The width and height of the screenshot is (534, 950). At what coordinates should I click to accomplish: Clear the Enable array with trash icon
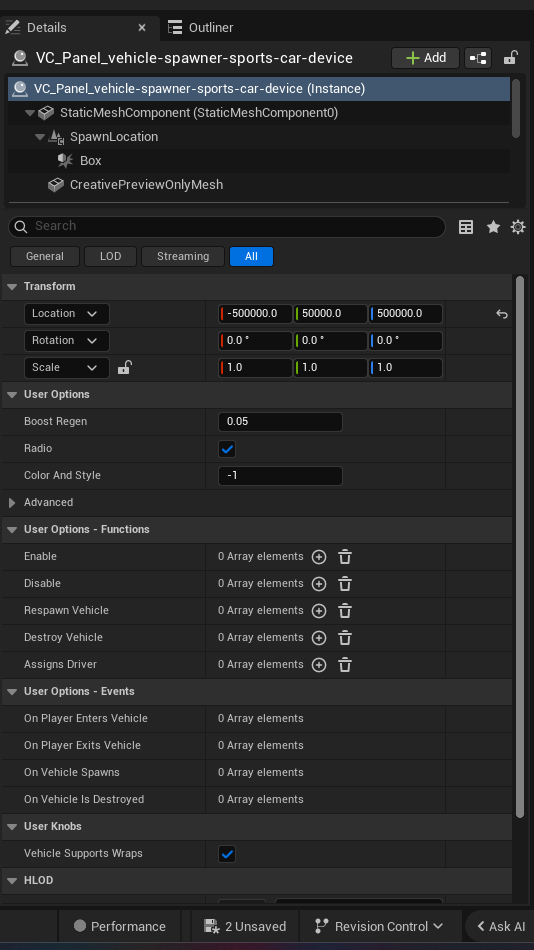(x=345, y=557)
